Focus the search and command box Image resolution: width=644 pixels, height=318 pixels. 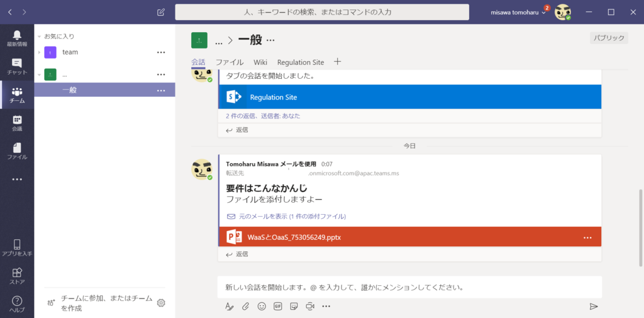[x=322, y=13]
